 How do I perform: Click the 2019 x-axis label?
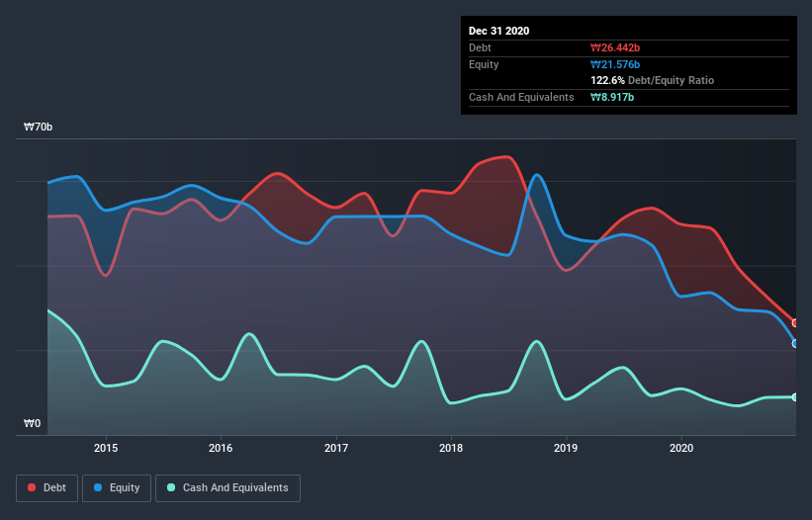point(566,448)
